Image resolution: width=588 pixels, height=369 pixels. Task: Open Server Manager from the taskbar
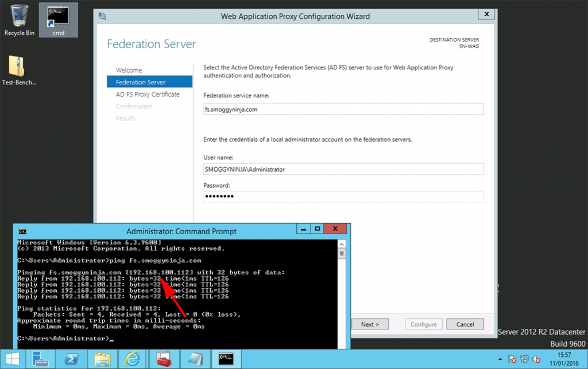(x=40, y=359)
